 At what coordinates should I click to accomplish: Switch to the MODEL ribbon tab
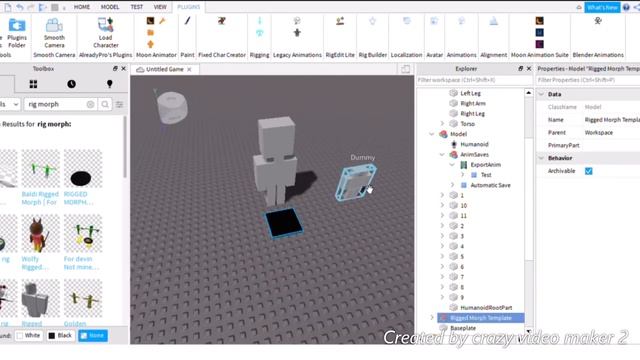(110, 7)
